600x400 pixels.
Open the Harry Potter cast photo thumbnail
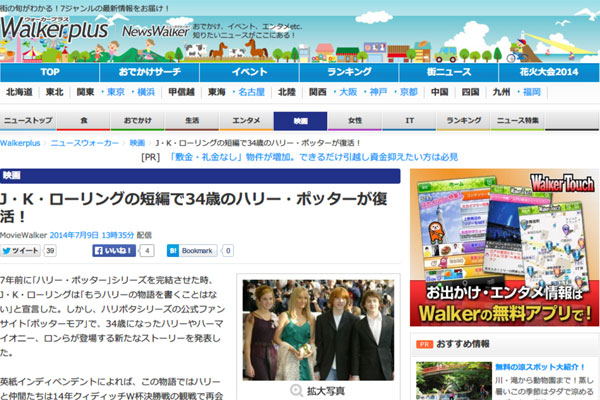(x=318, y=330)
